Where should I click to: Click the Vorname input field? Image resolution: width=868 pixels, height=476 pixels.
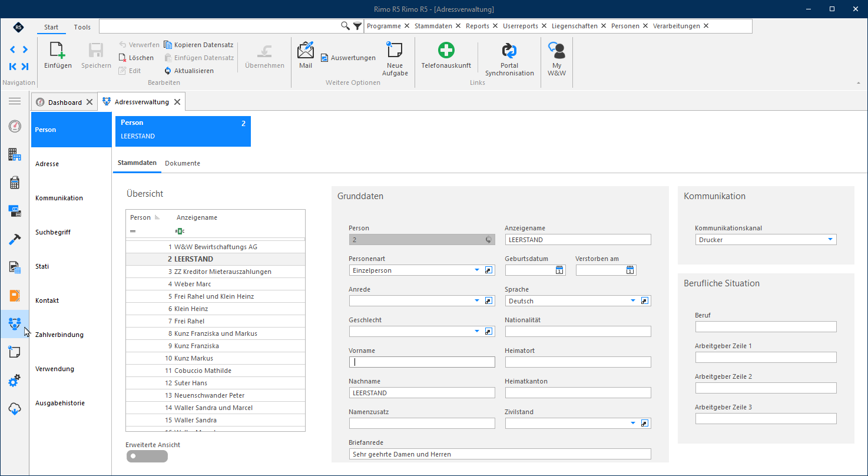(x=422, y=362)
